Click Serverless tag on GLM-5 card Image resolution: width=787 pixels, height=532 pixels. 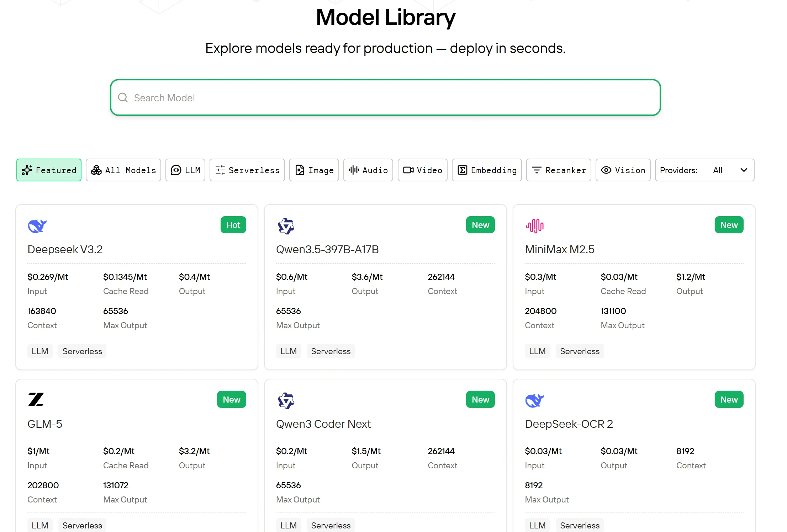[x=82, y=525]
